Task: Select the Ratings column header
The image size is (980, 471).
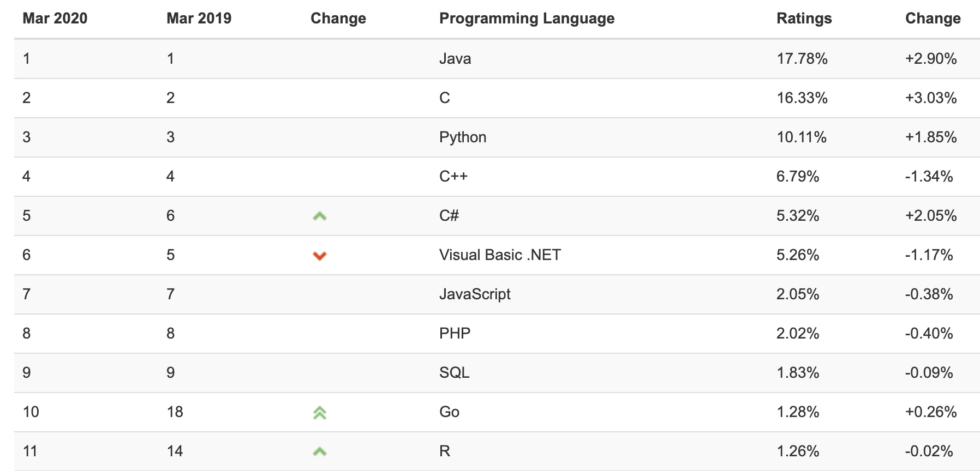Action: click(804, 19)
